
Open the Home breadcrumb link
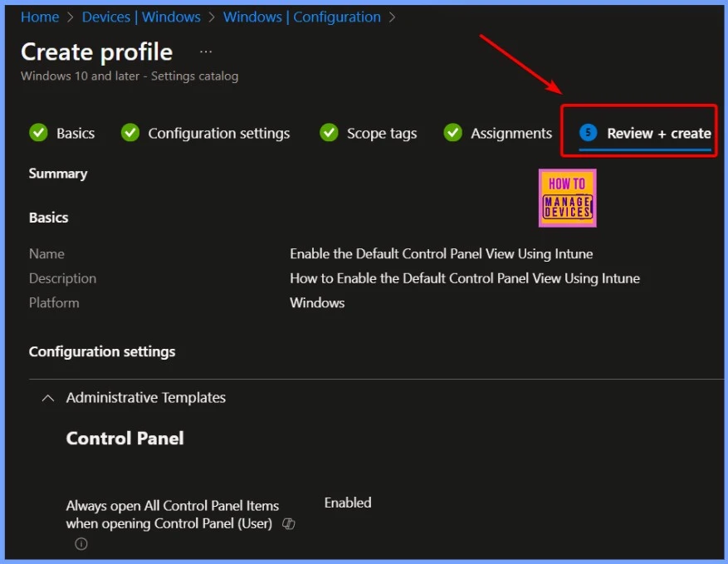(40, 17)
